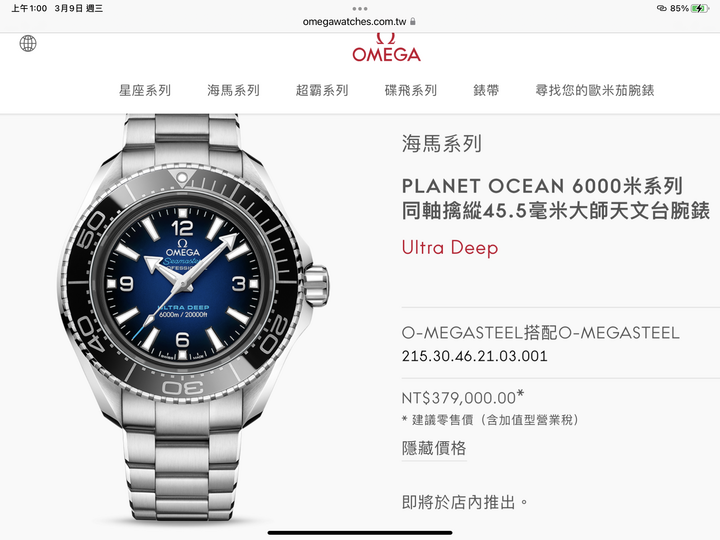Click the 隱藏價格 link
Image resolution: width=720 pixels, height=540 pixels.
click(x=434, y=448)
